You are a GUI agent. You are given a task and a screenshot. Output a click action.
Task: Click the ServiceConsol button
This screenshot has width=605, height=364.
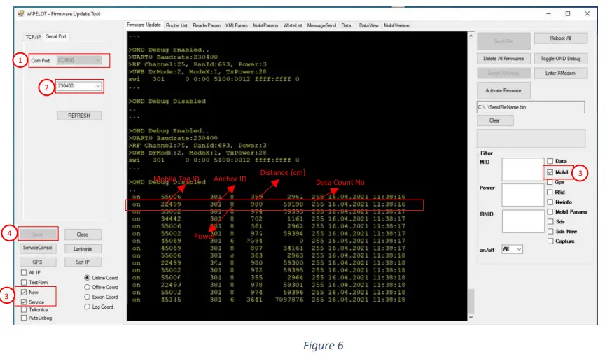click(37, 248)
